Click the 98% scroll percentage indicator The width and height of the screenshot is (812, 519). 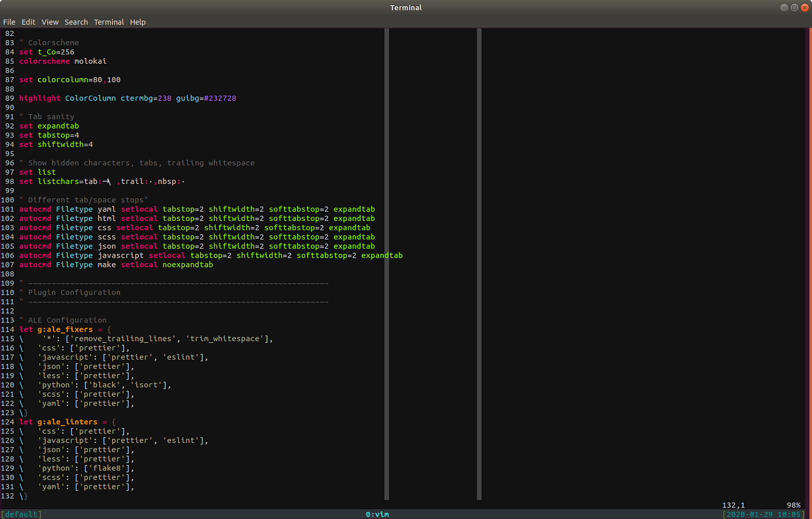[793, 505]
